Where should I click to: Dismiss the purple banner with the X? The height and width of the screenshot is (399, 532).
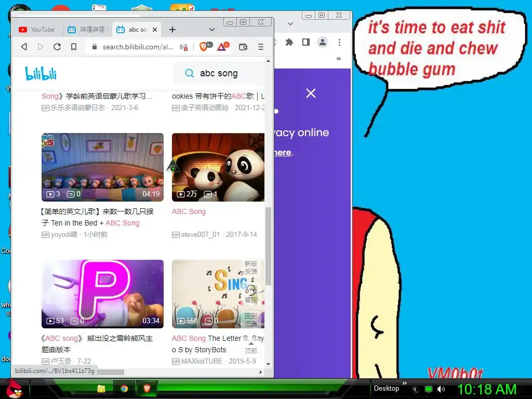311,94
